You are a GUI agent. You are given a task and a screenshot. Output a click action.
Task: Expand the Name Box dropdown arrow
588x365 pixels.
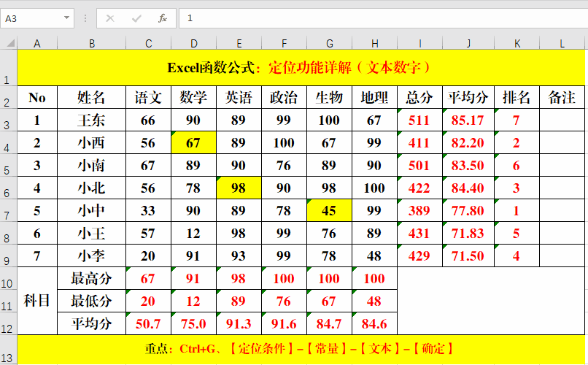pos(67,18)
